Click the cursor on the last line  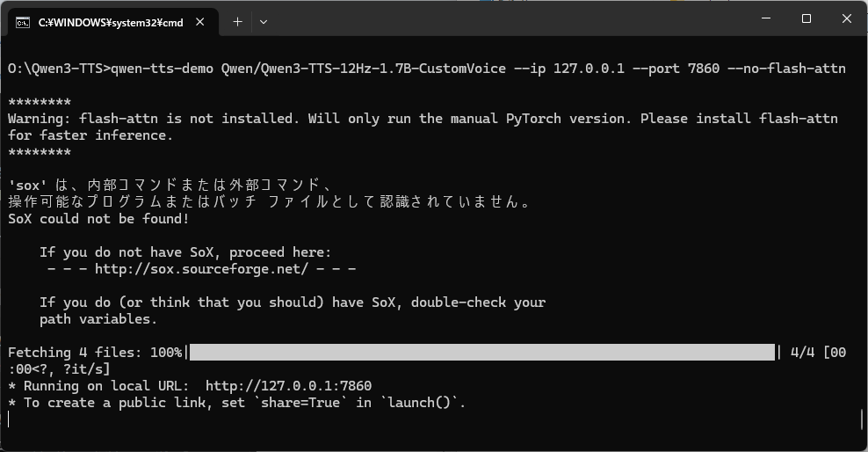pos(10,419)
